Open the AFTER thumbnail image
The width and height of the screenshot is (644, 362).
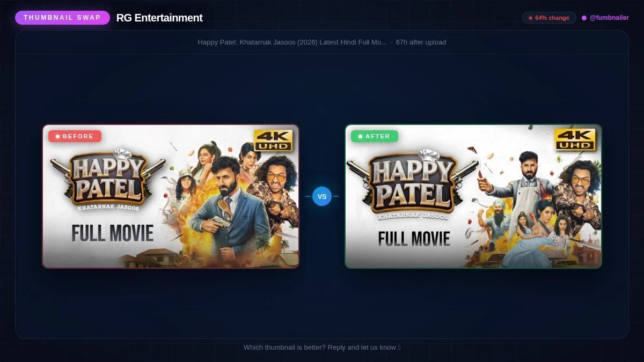pos(473,196)
